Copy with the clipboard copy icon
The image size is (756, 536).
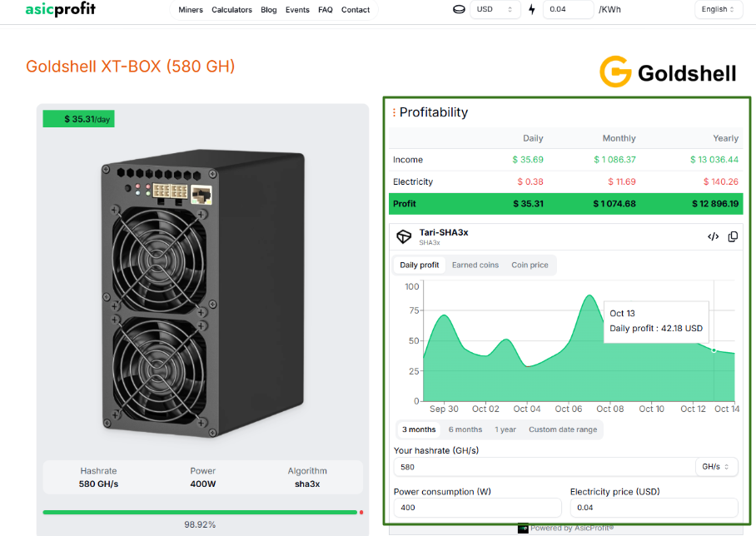tap(733, 236)
